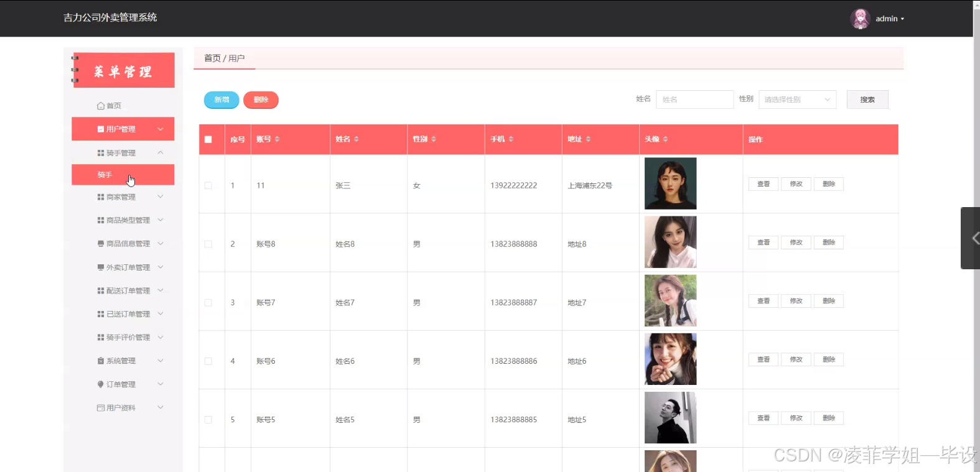Click the icon beside 用户资料

(x=101, y=408)
